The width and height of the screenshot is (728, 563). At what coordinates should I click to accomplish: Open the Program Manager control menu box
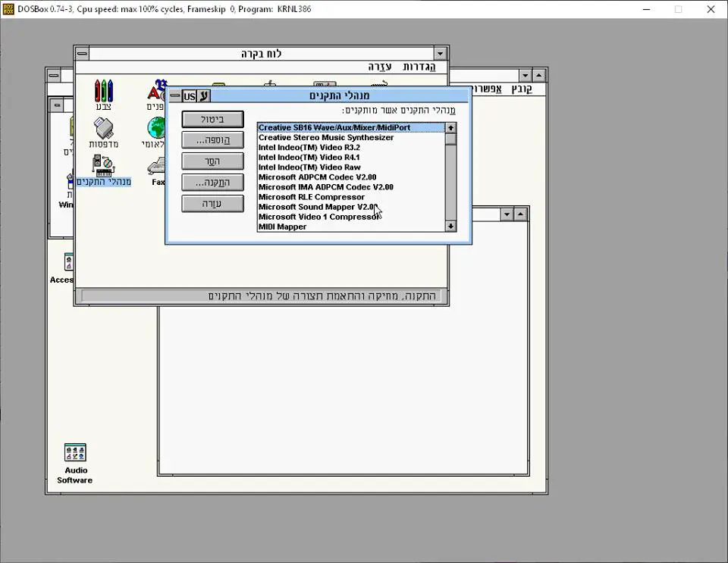53,75
